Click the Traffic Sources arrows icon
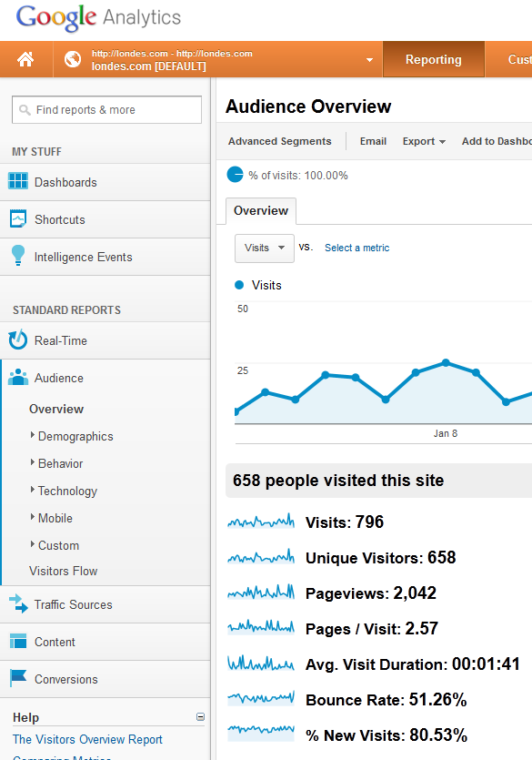Viewport: 532px width, 760px height. (18, 603)
